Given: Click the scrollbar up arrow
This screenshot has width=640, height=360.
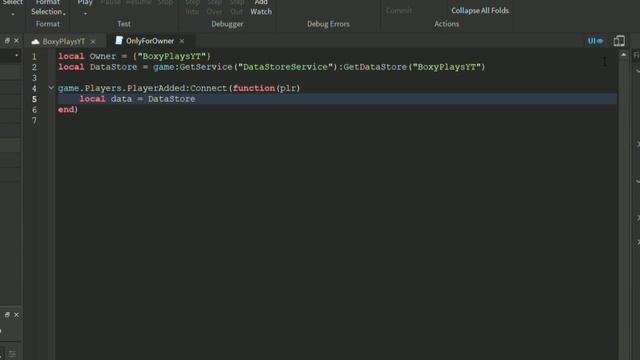Looking at the screenshot, I should [x=623, y=55].
